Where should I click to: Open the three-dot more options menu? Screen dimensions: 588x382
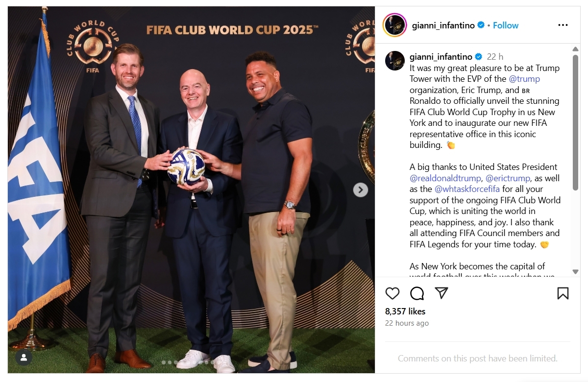[563, 25]
